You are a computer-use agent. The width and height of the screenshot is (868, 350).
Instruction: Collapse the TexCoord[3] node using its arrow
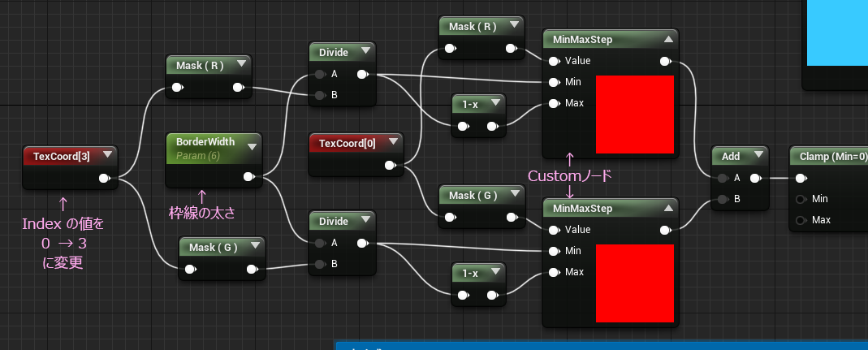click(x=107, y=156)
